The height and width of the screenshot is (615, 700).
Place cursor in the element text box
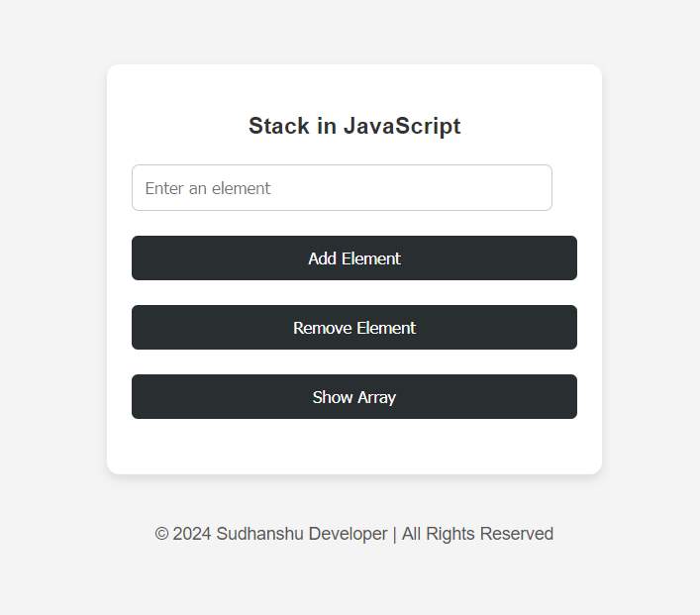342,187
